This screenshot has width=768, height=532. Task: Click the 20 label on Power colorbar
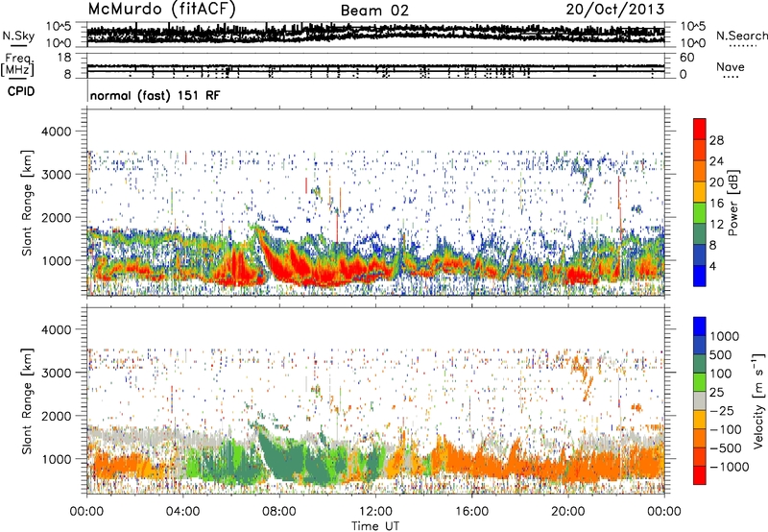click(x=716, y=182)
